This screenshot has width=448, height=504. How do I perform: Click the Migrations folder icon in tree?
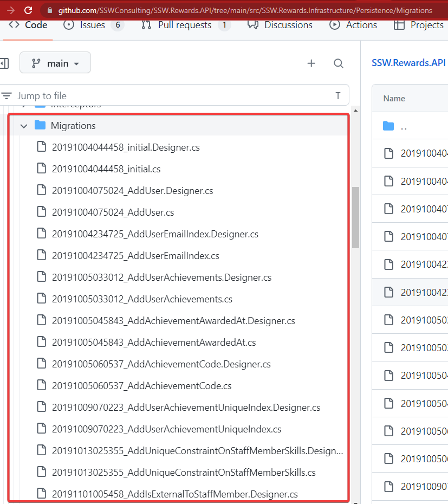pyautogui.click(x=40, y=126)
